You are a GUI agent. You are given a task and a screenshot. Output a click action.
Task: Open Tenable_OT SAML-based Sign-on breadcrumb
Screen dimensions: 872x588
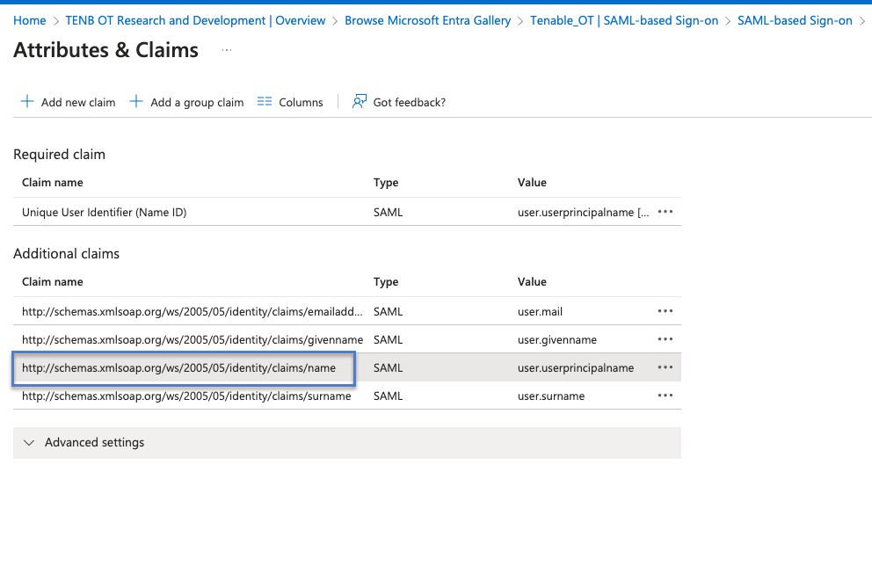(623, 20)
